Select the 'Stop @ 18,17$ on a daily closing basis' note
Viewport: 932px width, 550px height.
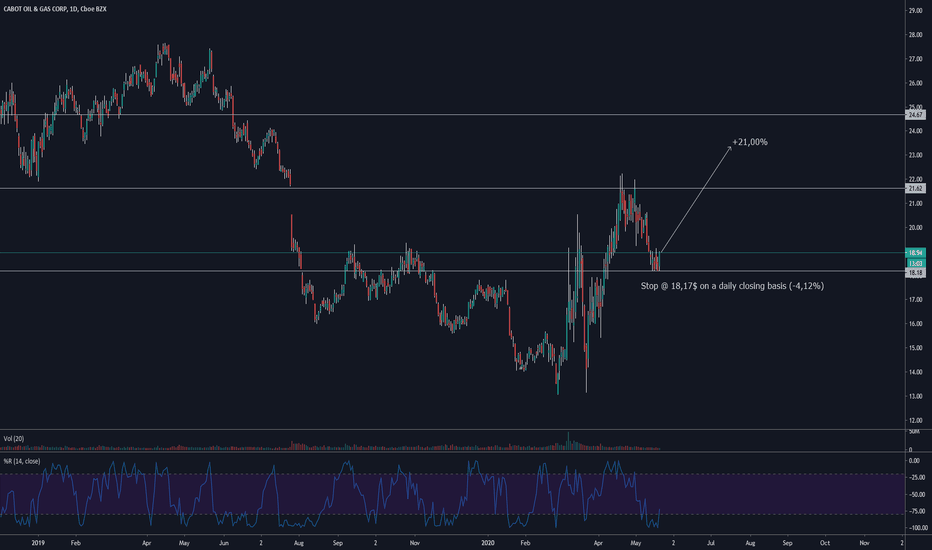pyautogui.click(x=732, y=286)
